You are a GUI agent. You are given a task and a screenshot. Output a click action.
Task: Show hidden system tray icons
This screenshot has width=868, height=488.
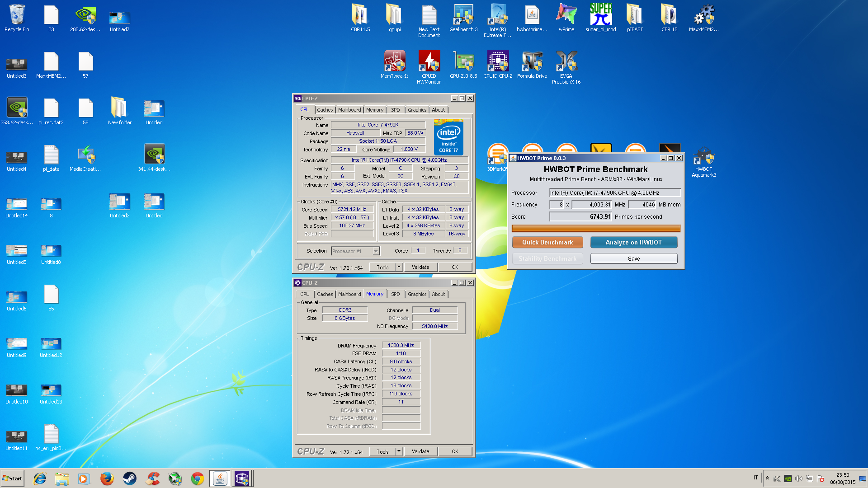click(x=767, y=478)
